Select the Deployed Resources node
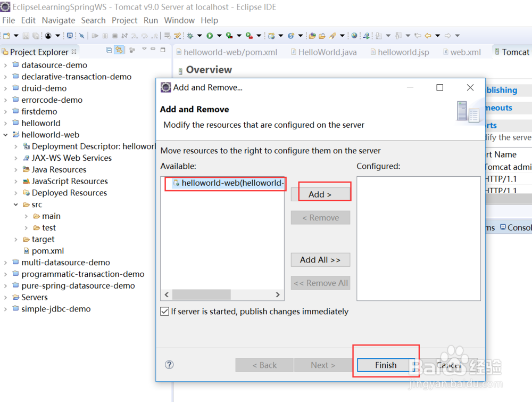The height and width of the screenshot is (402, 532). pos(64,193)
